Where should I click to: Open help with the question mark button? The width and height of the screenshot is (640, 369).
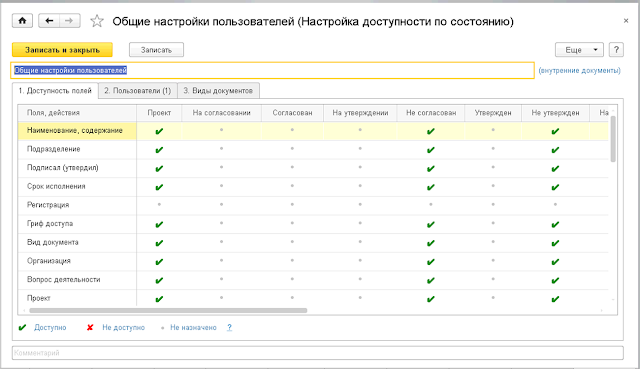[616, 50]
